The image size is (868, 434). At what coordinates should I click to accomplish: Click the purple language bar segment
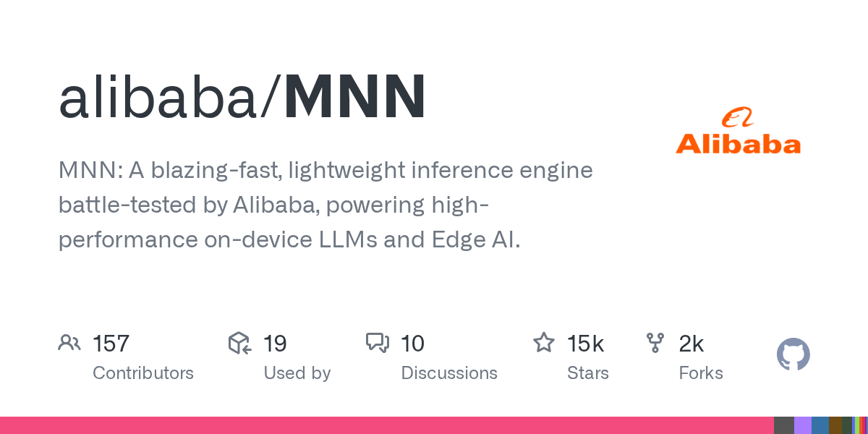tap(803, 425)
